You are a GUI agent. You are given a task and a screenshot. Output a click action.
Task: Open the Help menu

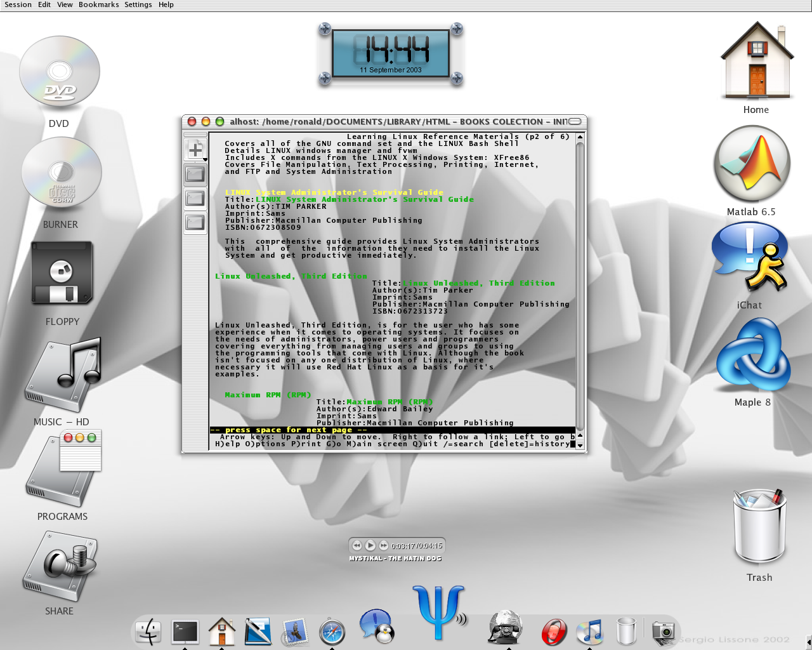point(166,4)
